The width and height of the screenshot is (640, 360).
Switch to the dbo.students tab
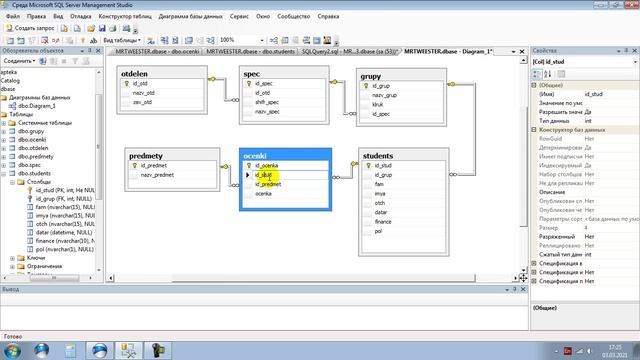250,51
